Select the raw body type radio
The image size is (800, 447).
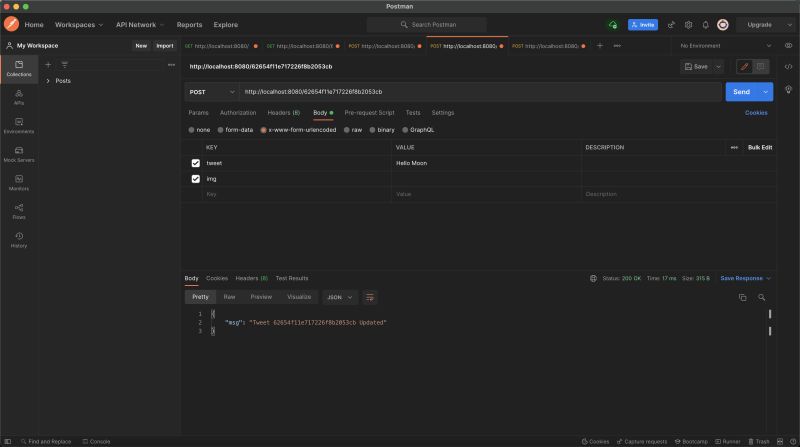pos(346,130)
